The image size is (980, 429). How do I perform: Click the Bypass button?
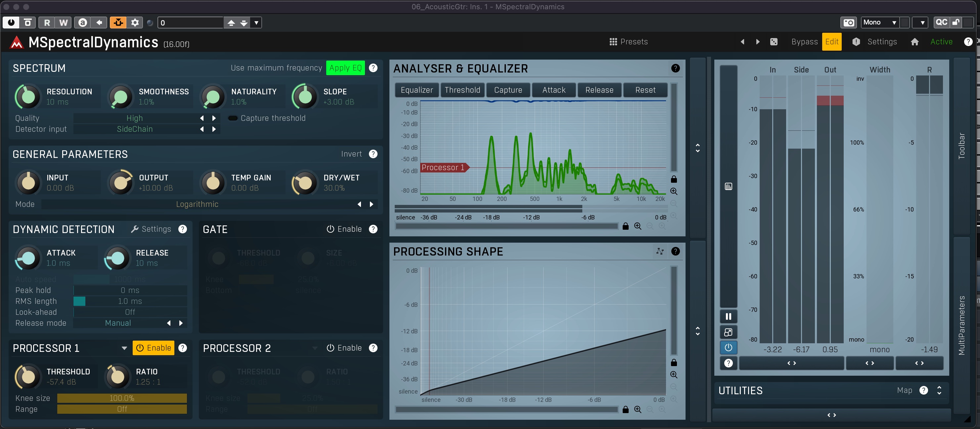[804, 42]
